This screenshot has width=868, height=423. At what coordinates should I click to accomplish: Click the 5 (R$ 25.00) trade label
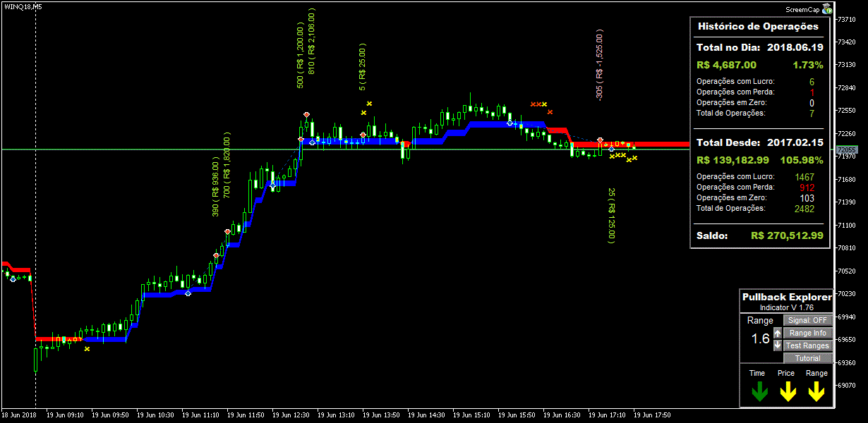[362, 67]
